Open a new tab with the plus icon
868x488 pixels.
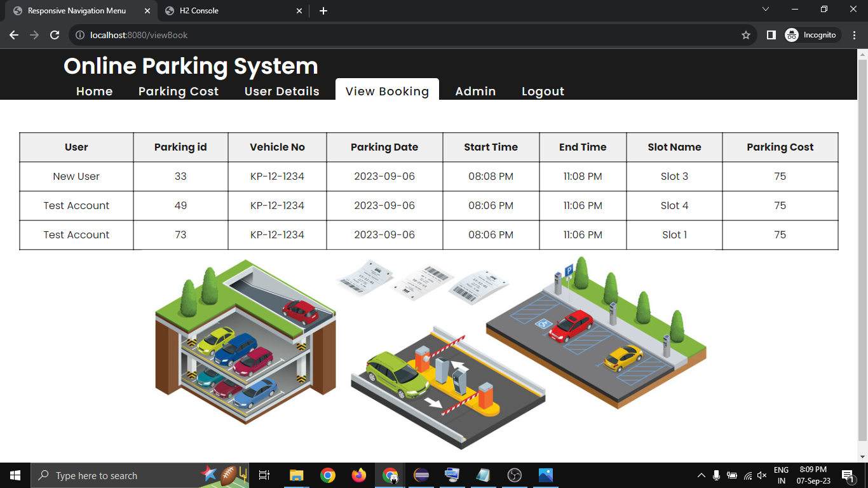pyautogui.click(x=323, y=11)
